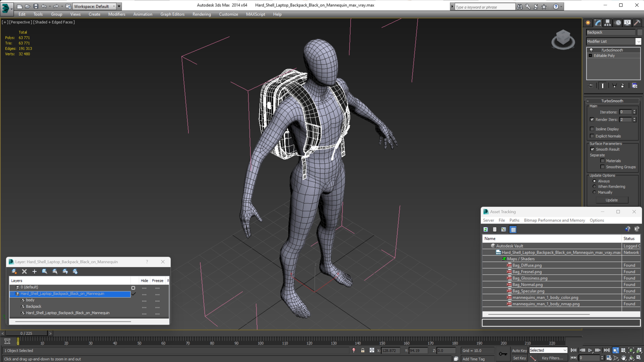Switch Asset Tracking to table view

[x=513, y=229]
